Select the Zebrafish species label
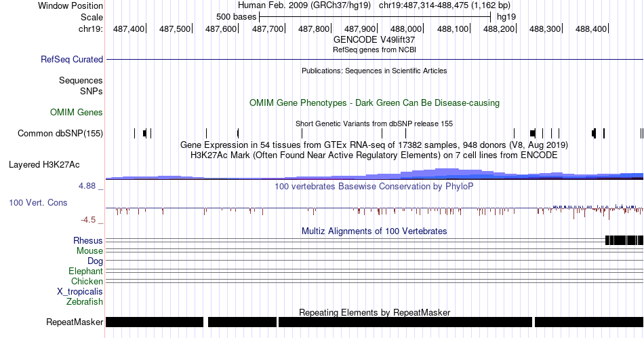Image resolution: width=644 pixels, height=338 pixels. [x=85, y=301]
